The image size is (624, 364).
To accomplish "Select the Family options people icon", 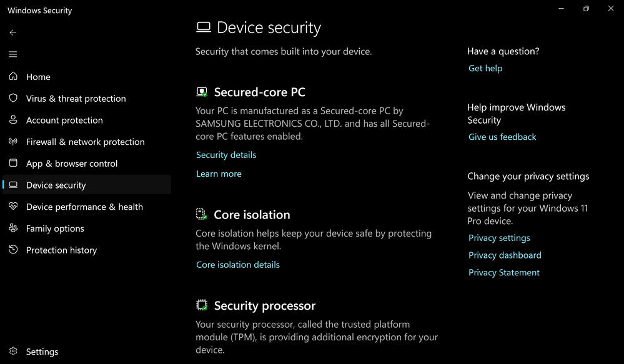I will 13,228.
